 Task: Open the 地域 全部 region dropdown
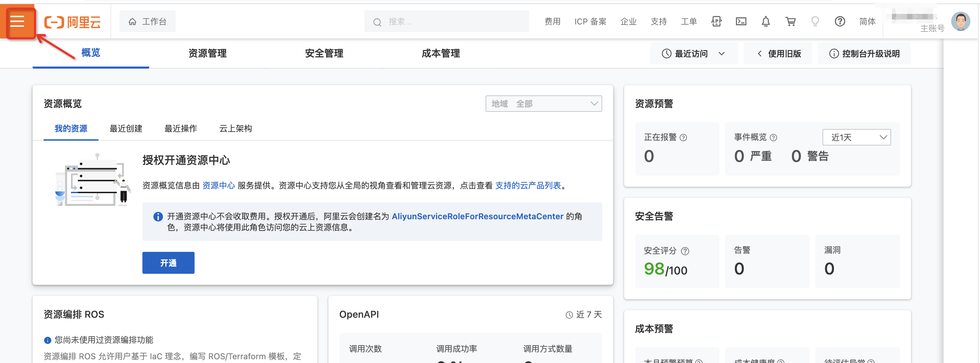point(544,104)
